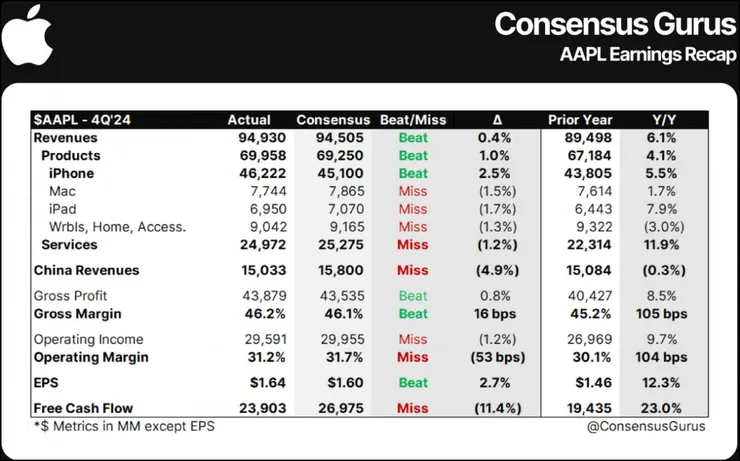Image resolution: width=740 pixels, height=461 pixels.
Task: Click the China Revenues row label
Action: (86, 270)
